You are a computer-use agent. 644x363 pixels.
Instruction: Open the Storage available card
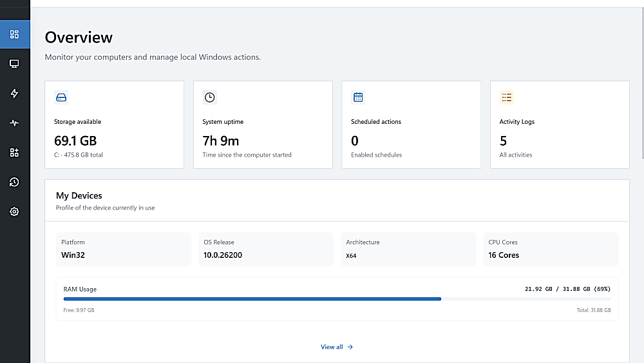[x=114, y=124]
